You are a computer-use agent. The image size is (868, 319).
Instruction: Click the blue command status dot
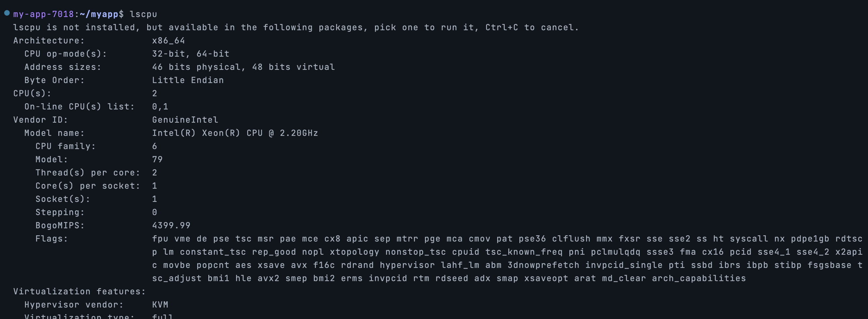tap(7, 13)
